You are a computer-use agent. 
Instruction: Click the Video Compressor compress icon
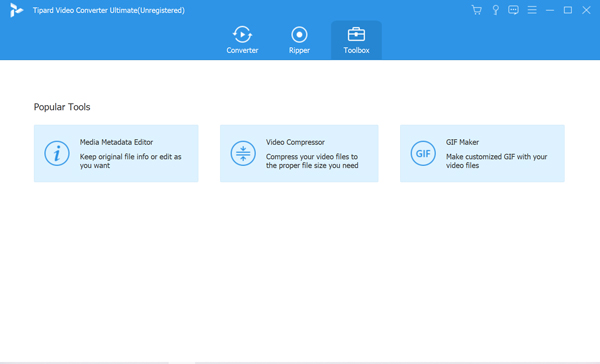point(243,153)
